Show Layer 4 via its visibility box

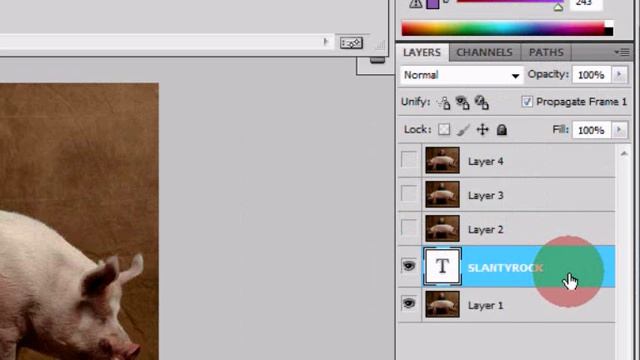[409, 160]
